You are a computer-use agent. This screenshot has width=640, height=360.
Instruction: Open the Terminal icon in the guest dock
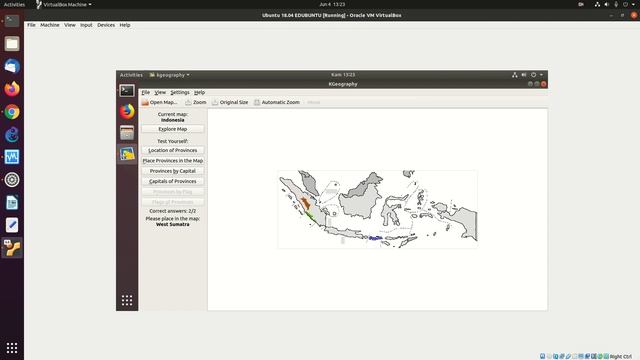pos(127,91)
